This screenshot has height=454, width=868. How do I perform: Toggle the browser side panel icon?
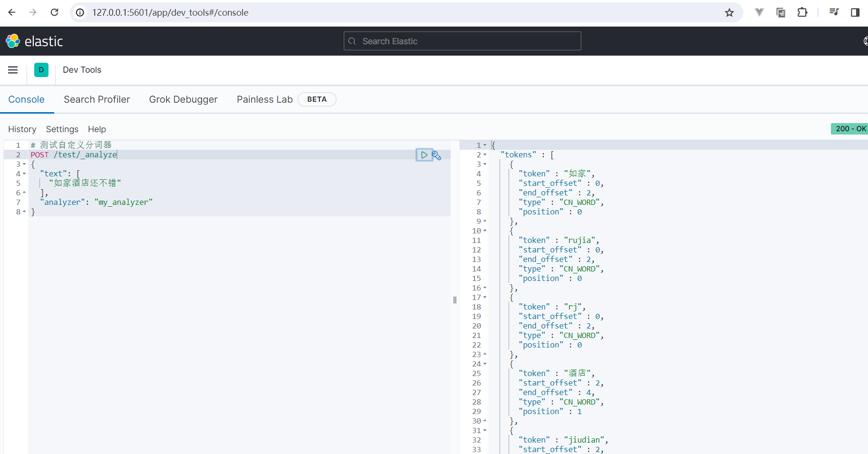tap(855, 12)
